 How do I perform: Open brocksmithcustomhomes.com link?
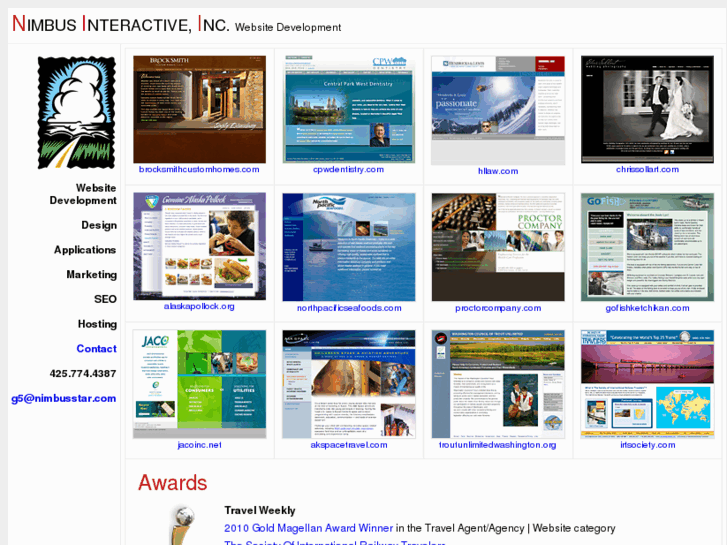(199, 169)
